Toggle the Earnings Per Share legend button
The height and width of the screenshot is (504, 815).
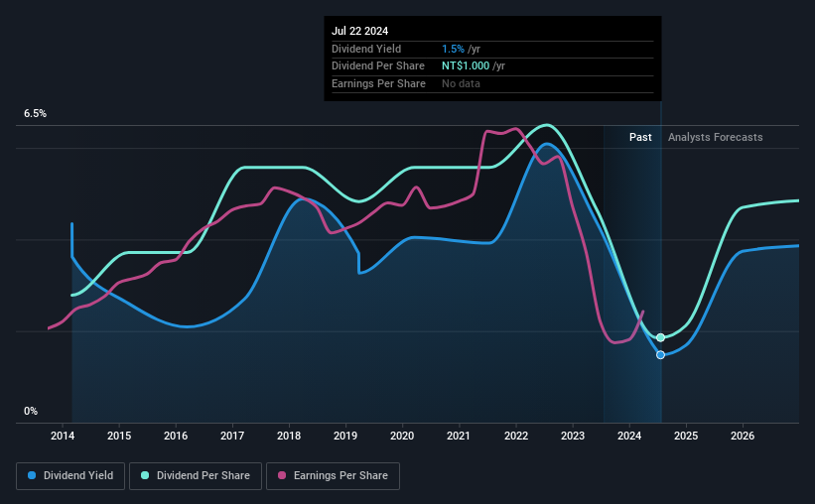point(333,476)
